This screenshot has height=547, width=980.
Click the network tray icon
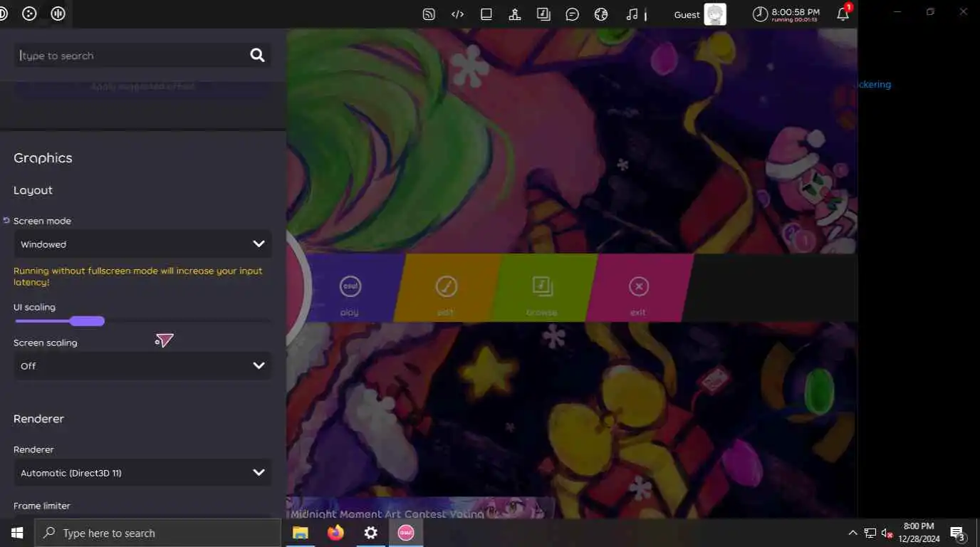870,533
